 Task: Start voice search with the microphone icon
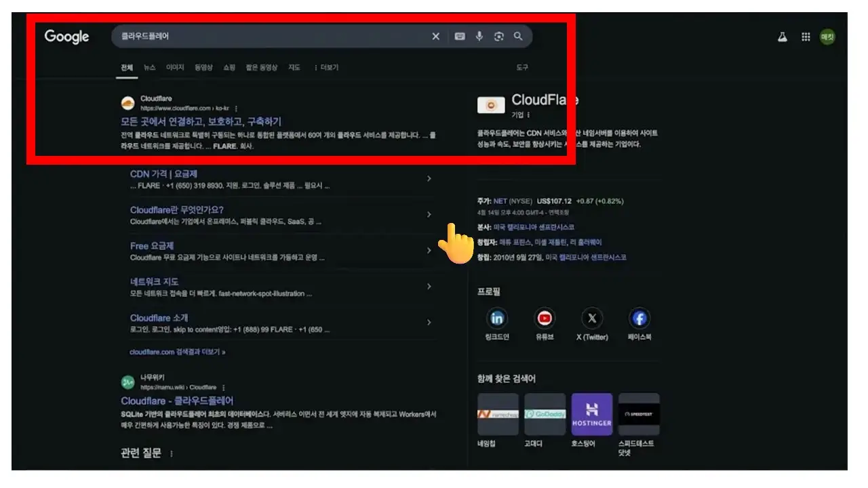(x=479, y=37)
